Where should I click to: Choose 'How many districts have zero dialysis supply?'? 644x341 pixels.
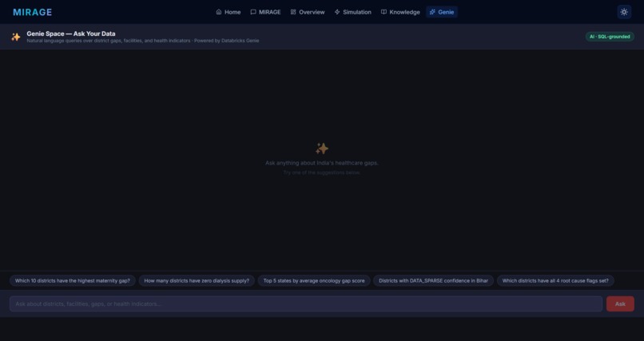click(197, 280)
